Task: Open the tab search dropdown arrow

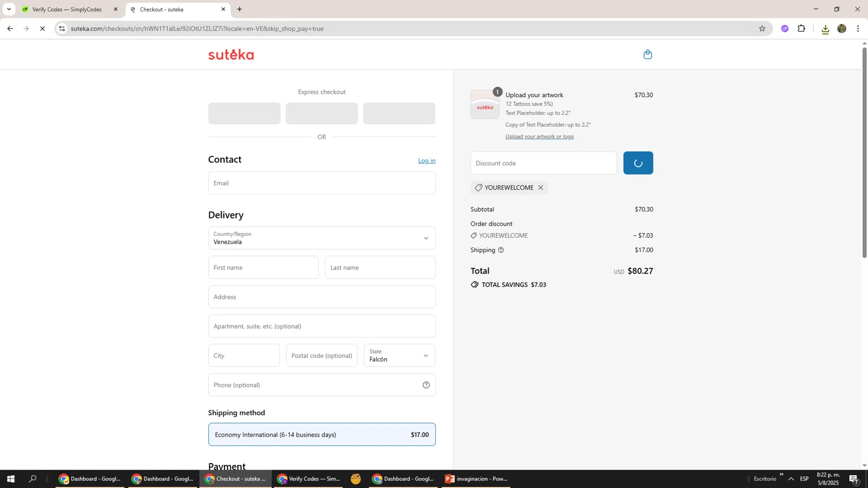Action: tap(9, 9)
